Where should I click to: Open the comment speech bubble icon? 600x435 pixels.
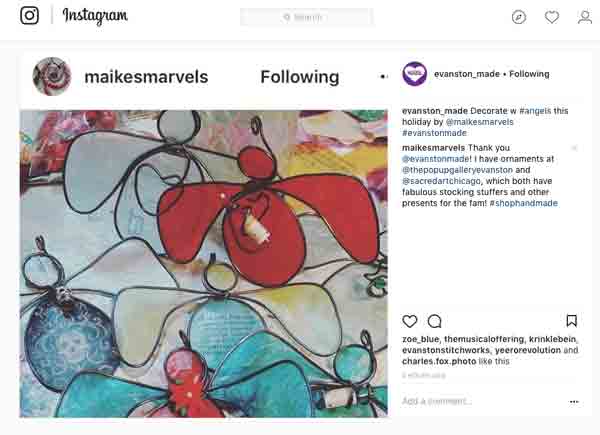click(x=435, y=321)
